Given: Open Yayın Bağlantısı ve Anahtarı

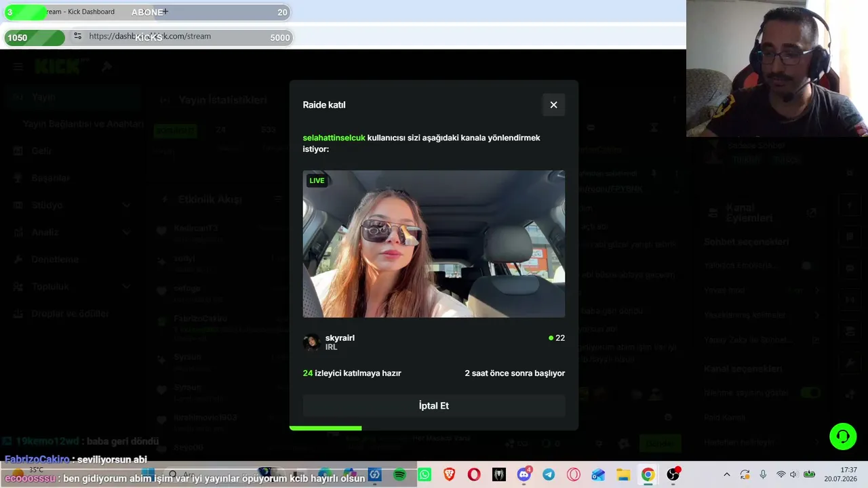Looking at the screenshot, I should pyautogui.click(x=83, y=124).
